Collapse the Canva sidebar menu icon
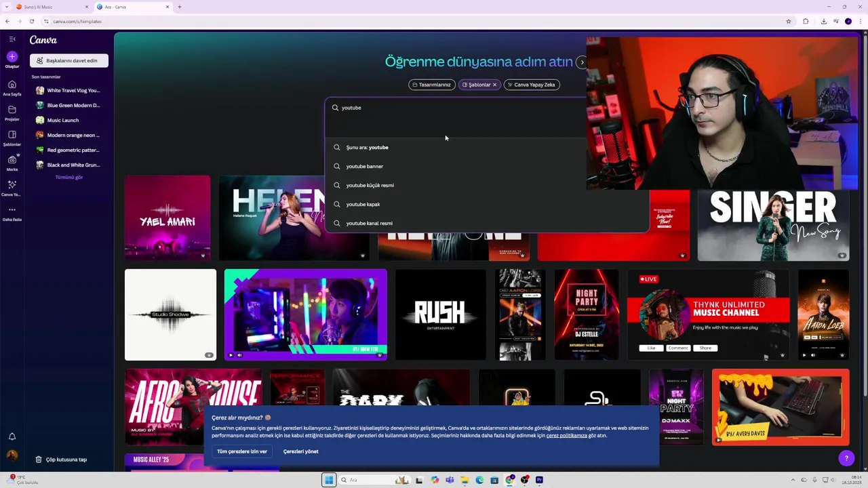Image resolution: width=868 pixels, height=488 pixels. tap(12, 39)
